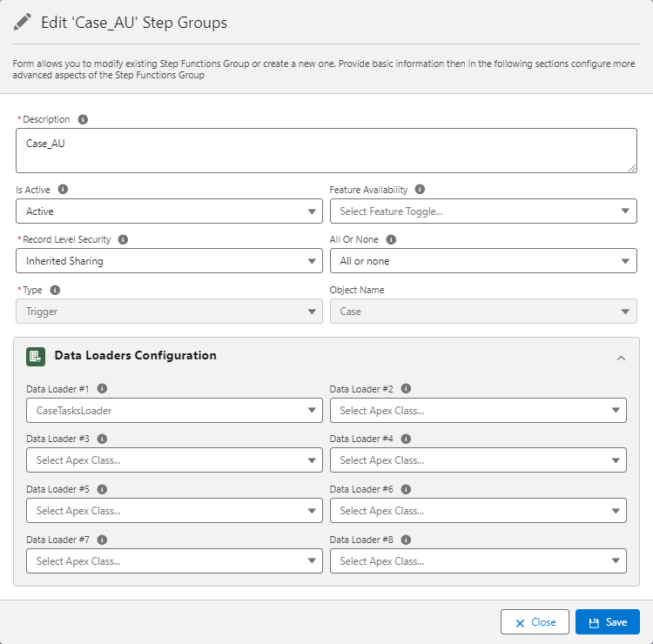Click the Data Loaders Configuration heading
Viewport: 653px width, 644px height.
click(135, 356)
